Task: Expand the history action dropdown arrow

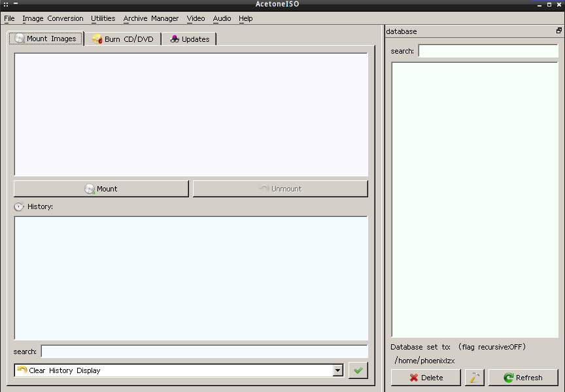Action: point(337,370)
